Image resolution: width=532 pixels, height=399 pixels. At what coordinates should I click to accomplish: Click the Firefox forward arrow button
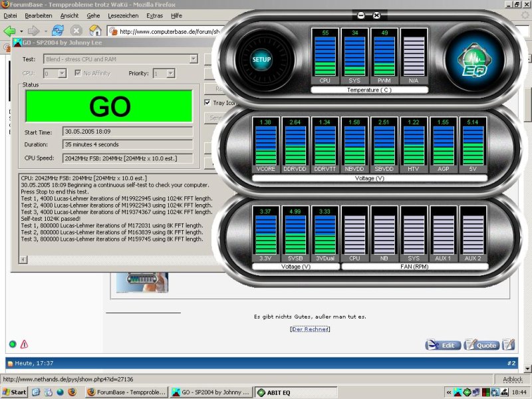(33, 31)
